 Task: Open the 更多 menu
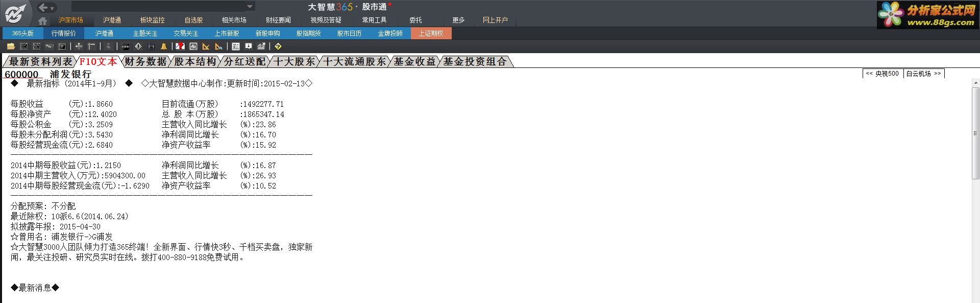click(x=458, y=20)
